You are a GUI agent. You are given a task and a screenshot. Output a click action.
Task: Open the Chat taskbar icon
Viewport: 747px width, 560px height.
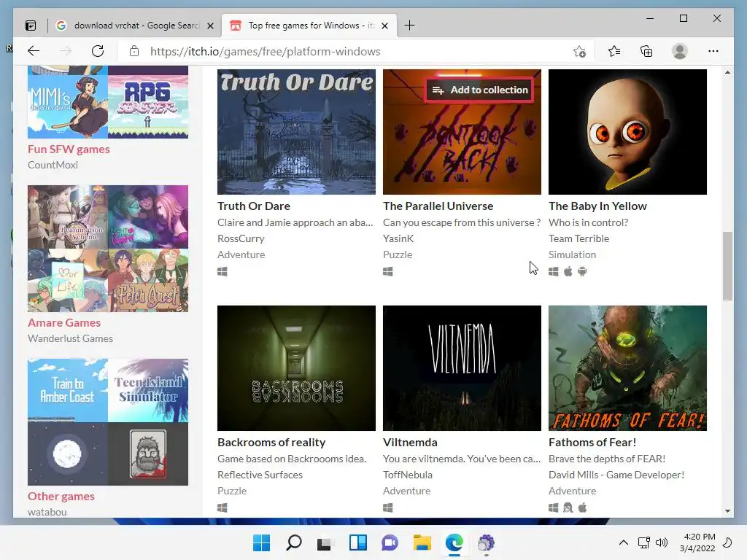click(x=390, y=542)
